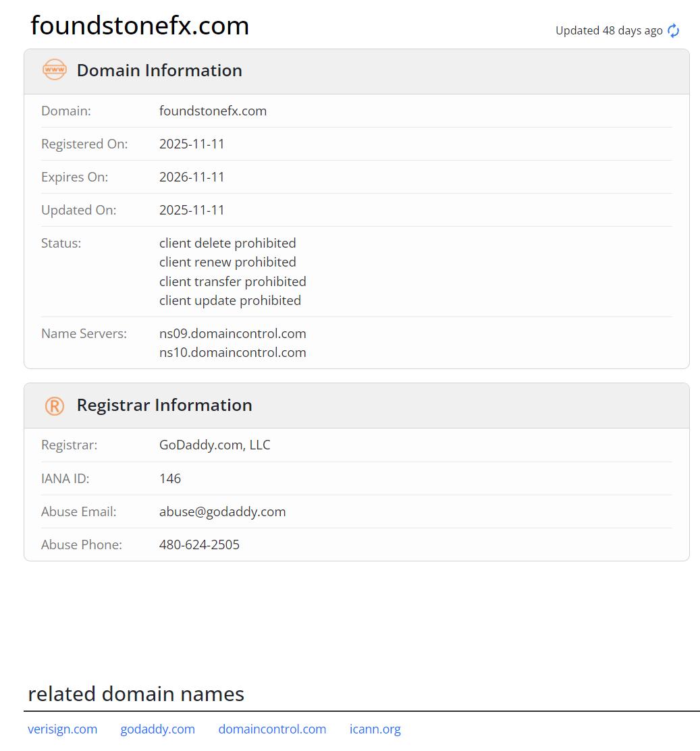Click 'client update prohibited' status
Screen dimensions: 700x751
click(230, 300)
